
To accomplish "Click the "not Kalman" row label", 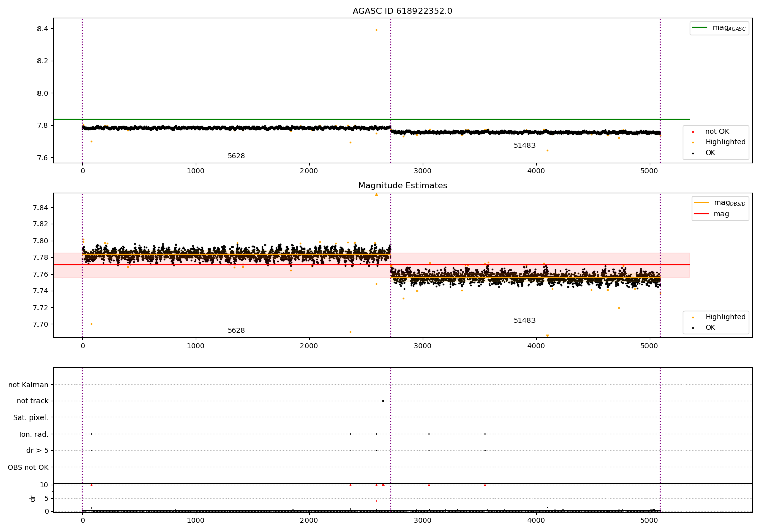I will (28, 385).
